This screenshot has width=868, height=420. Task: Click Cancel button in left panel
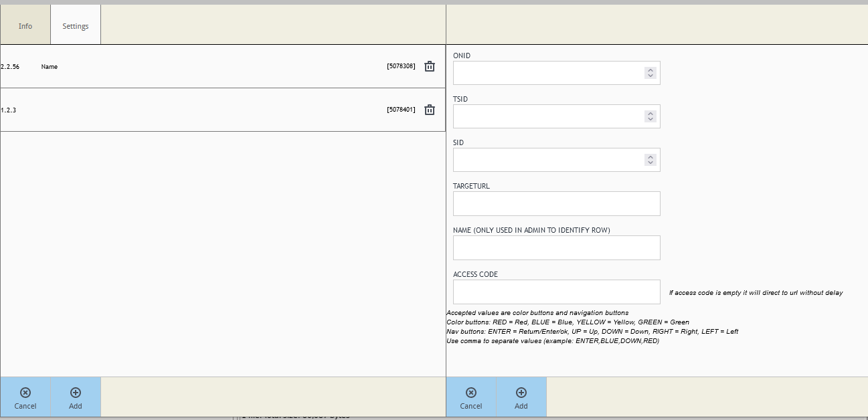point(25,397)
